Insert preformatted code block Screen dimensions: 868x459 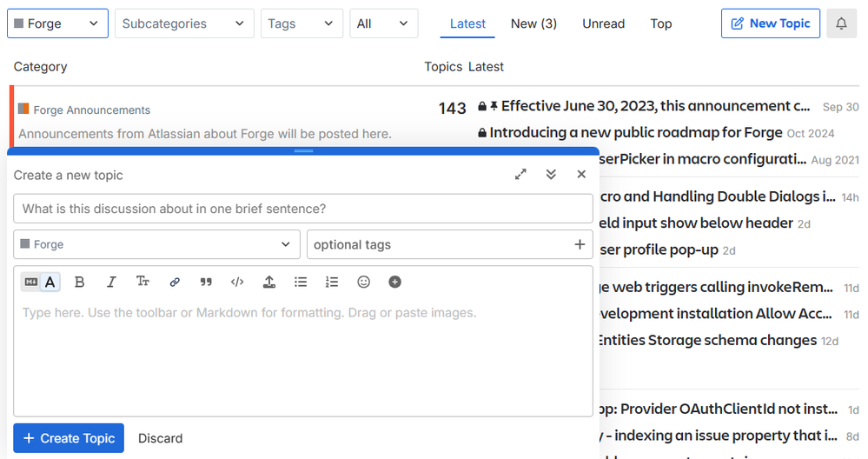tap(237, 282)
